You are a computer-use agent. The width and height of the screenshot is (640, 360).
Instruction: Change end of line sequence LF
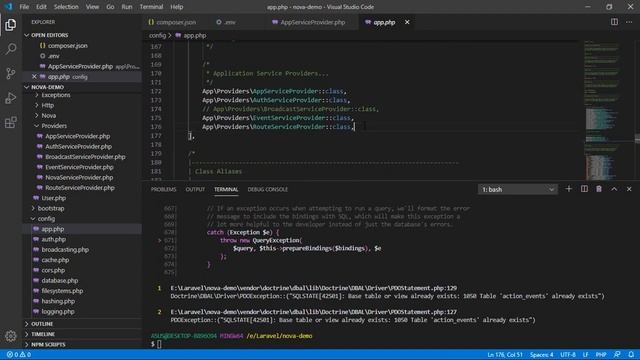(x=585, y=355)
